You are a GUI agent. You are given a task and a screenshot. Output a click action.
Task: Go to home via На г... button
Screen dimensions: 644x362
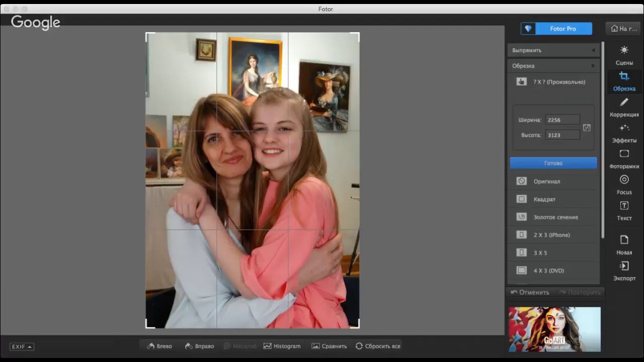pos(623,29)
